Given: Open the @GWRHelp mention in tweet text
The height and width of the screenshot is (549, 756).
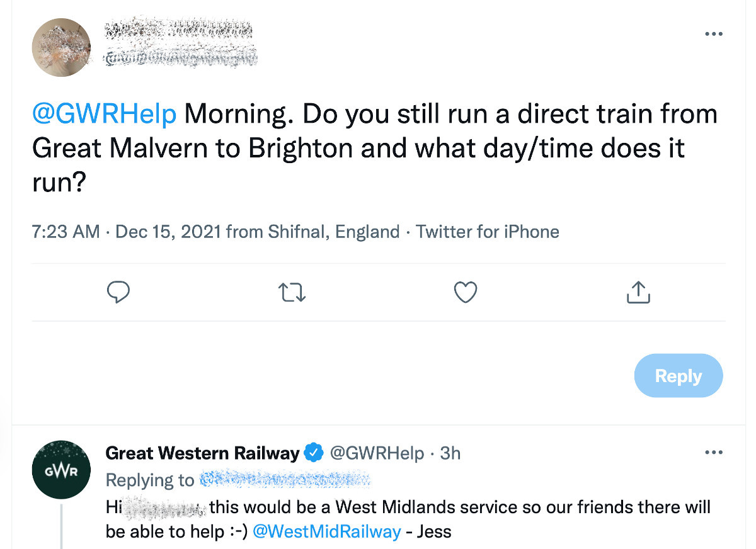Looking at the screenshot, I should (x=105, y=115).
